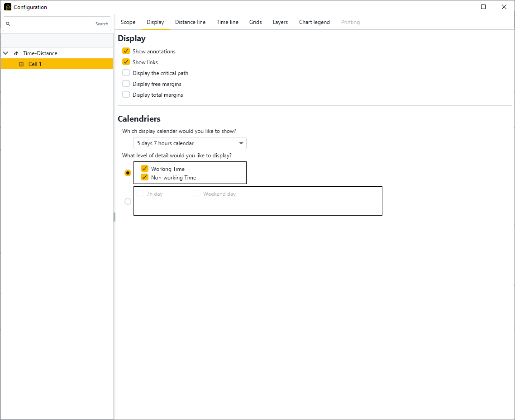
Task: Uncheck the Working Time checkbox
Action: 145,169
